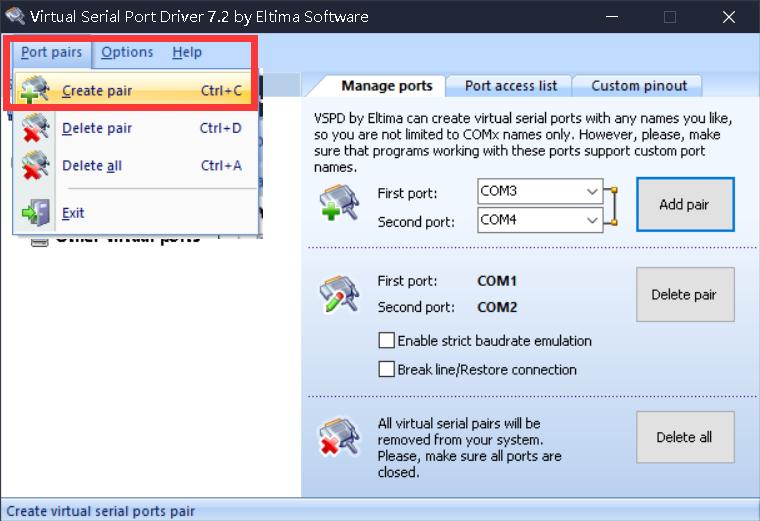Click the Delete pair menu icon
Image resolution: width=760 pixels, height=521 pixels.
pos(35,127)
